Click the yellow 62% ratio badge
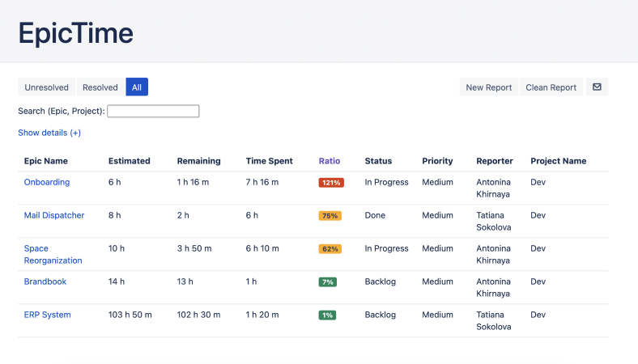This screenshot has width=638, height=364. 330,249
